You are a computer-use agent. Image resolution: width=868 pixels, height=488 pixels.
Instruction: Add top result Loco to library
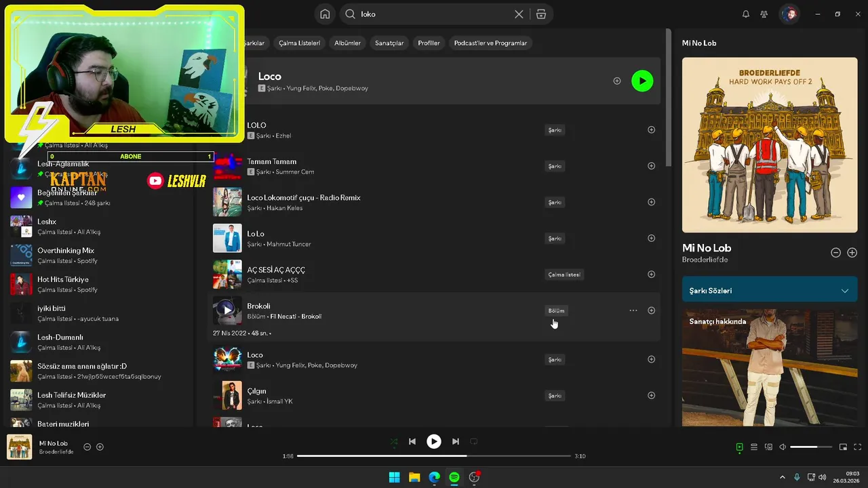coord(617,81)
